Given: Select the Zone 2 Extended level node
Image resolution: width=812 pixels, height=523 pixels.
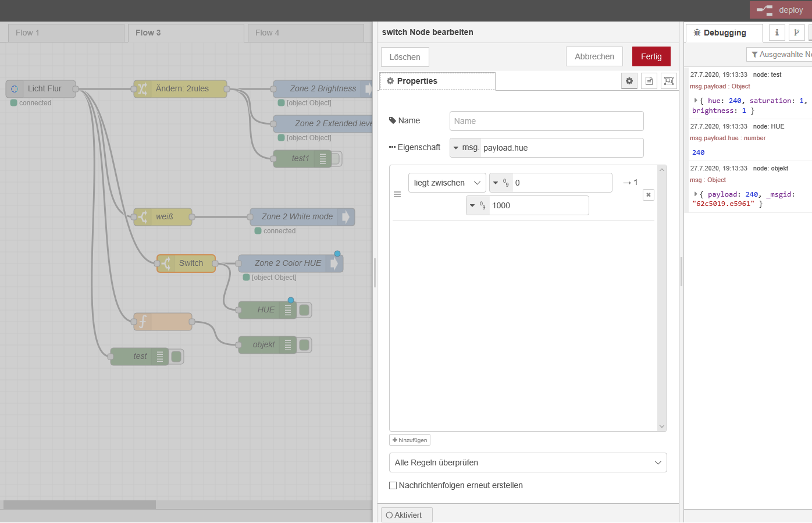Looking at the screenshot, I should pyautogui.click(x=323, y=124).
